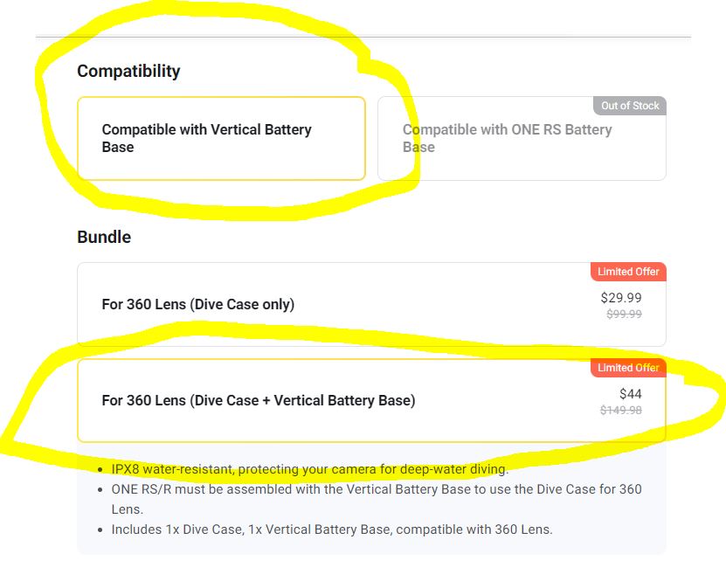Choose Compatible with ONE RS Battery Base
726x588 pixels.
point(522,138)
